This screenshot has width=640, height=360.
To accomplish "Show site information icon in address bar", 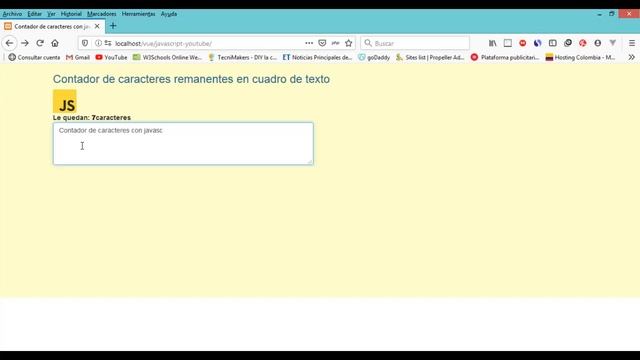I will click(x=98, y=43).
